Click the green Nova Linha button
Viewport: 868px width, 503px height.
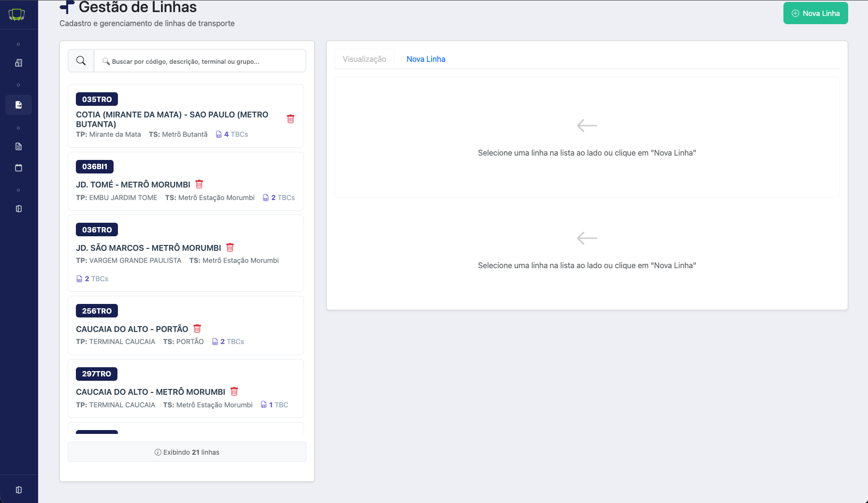[816, 13]
